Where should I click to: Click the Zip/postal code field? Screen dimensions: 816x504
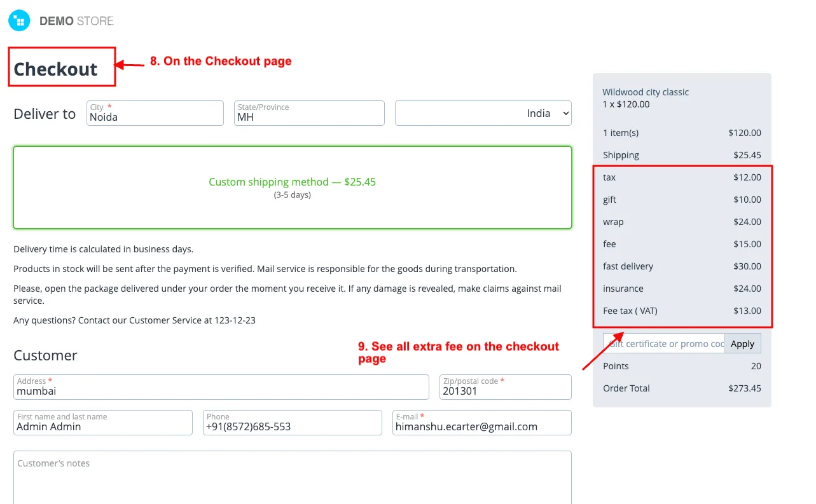[x=506, y=387]
